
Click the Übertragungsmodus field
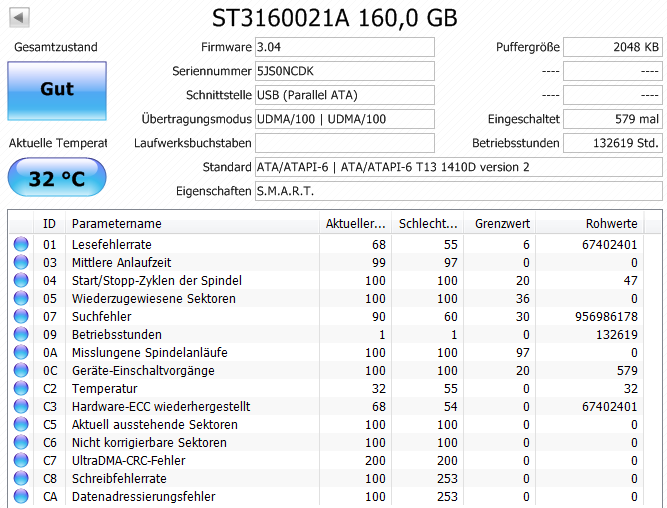345,119
